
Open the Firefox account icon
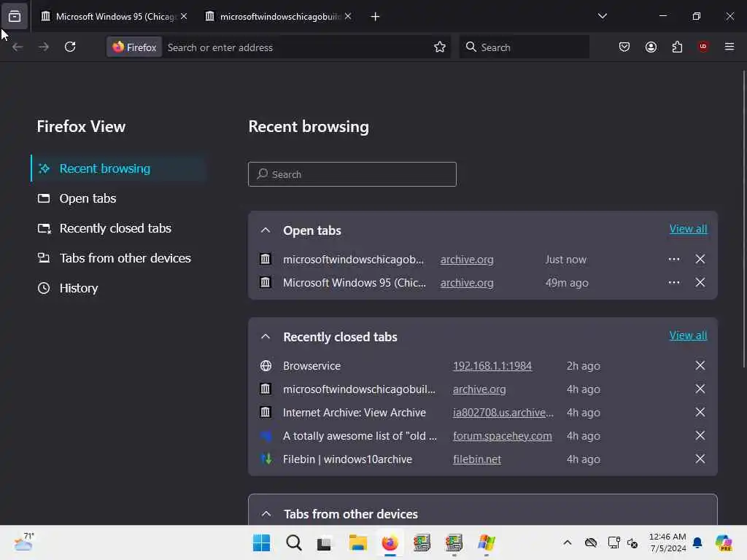click(x=651, y=47)
